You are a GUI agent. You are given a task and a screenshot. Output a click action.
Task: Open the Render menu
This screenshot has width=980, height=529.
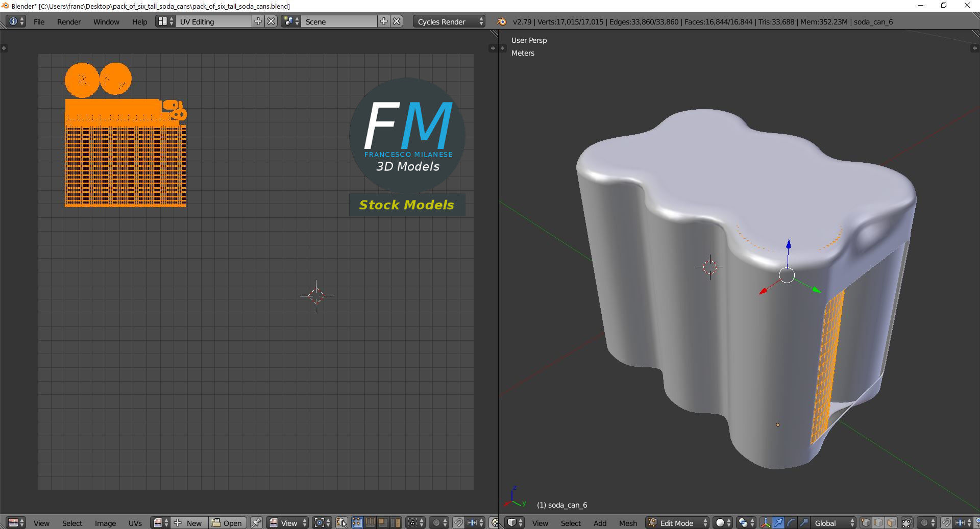click(x=69, y=21)
